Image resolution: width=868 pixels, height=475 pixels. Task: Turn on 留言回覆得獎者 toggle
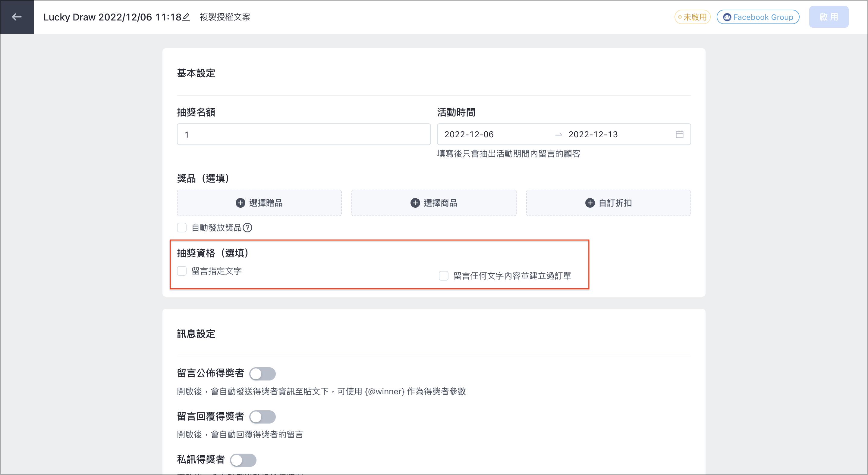pos(262,417)
